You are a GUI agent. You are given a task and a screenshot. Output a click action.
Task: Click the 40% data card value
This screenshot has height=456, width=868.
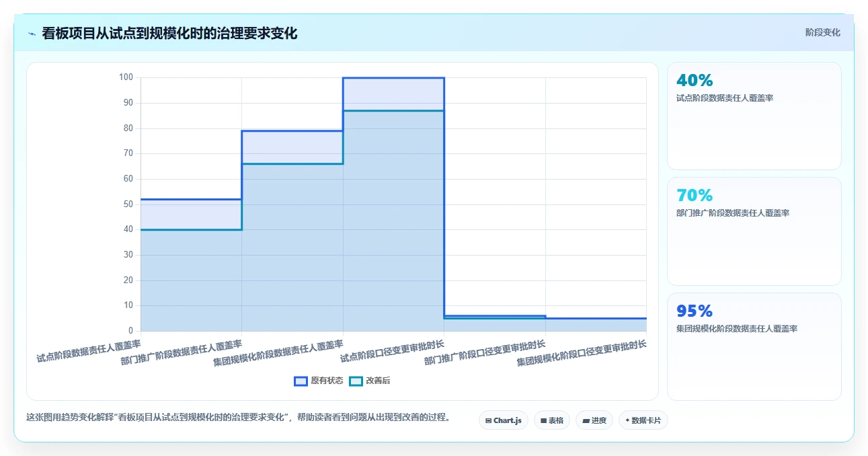pyautogui.click(x=695, y=80)
